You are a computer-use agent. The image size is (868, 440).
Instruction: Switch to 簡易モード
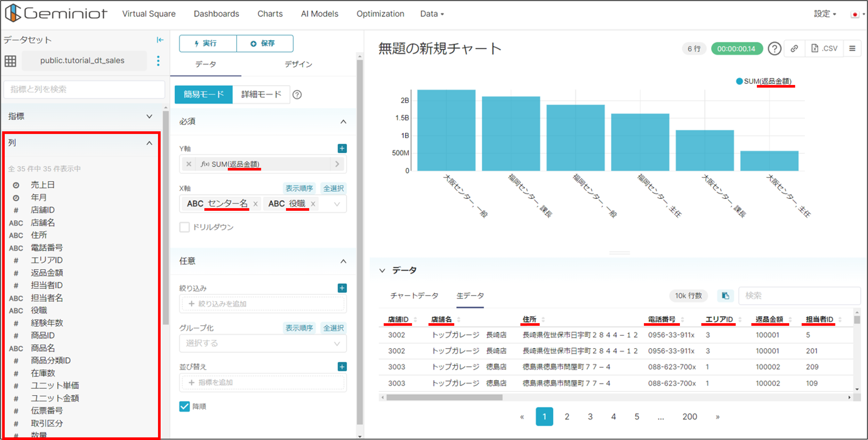(204, 94)
